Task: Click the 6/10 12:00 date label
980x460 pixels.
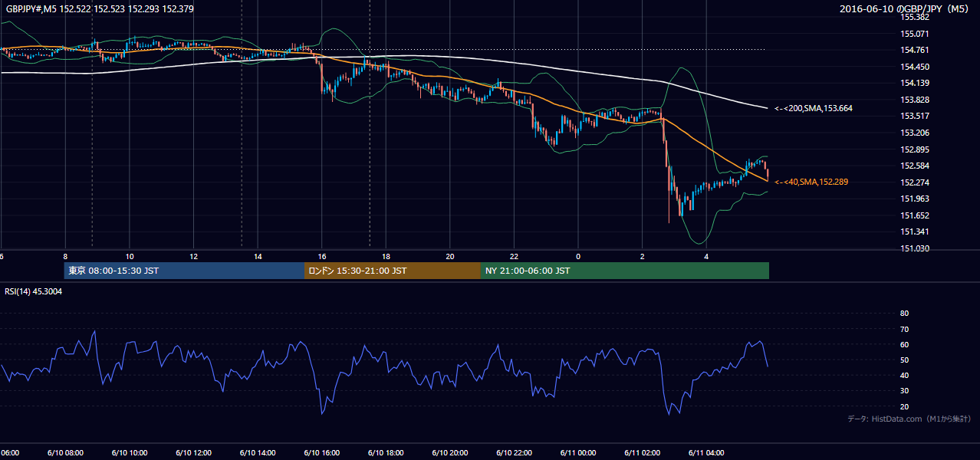Action: [194, 453]
